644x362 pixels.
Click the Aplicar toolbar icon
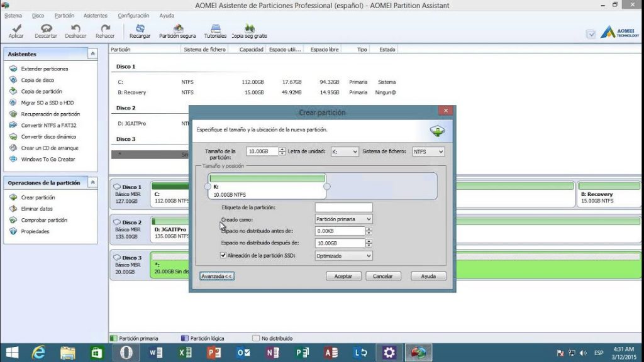[x=16, y=29]
